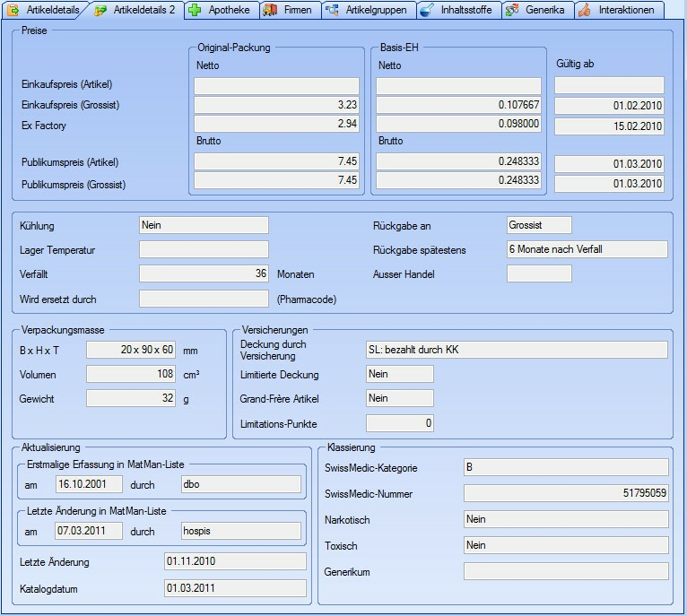
Task: Select the SwissMedic-Nummer field
Action: point(566,493)
